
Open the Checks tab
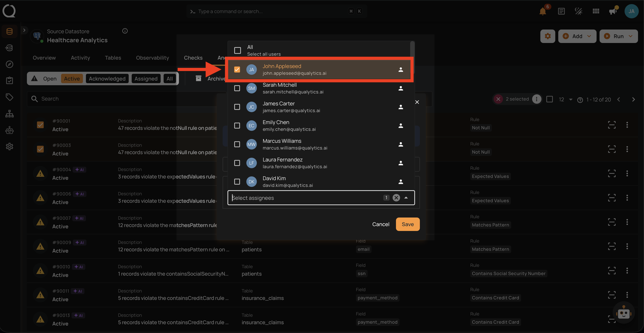point(193,58)
